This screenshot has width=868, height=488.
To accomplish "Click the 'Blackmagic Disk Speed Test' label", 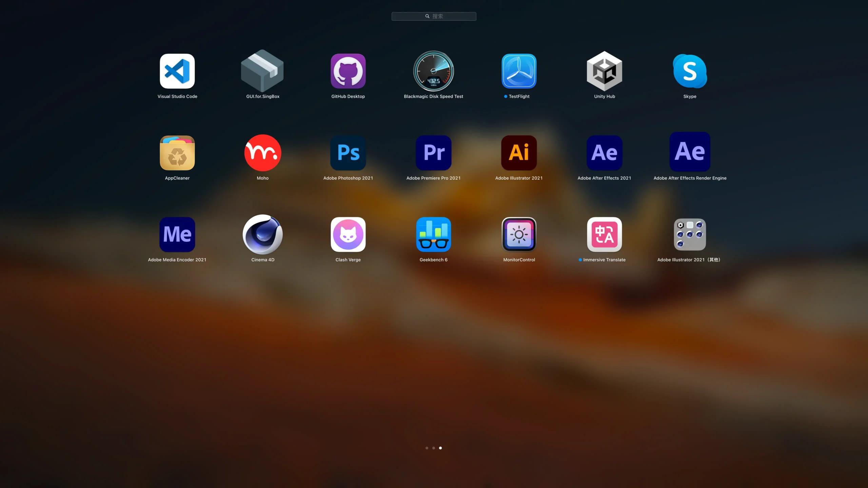I will [434, 97].
